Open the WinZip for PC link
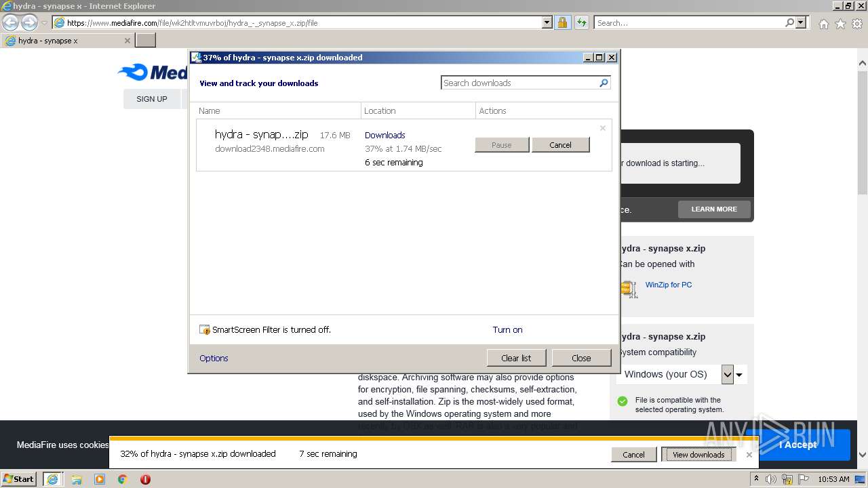This screenshot has width=868, height=488. 669,285
